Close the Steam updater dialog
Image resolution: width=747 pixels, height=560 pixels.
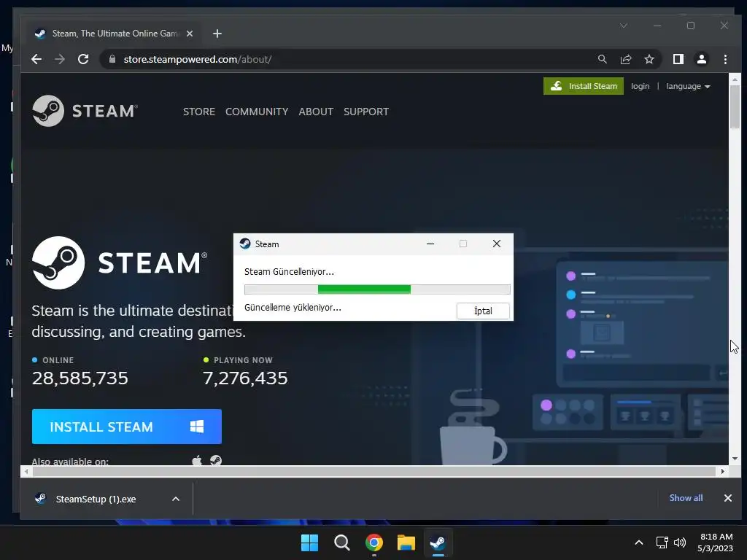click(x=496, y=244)
